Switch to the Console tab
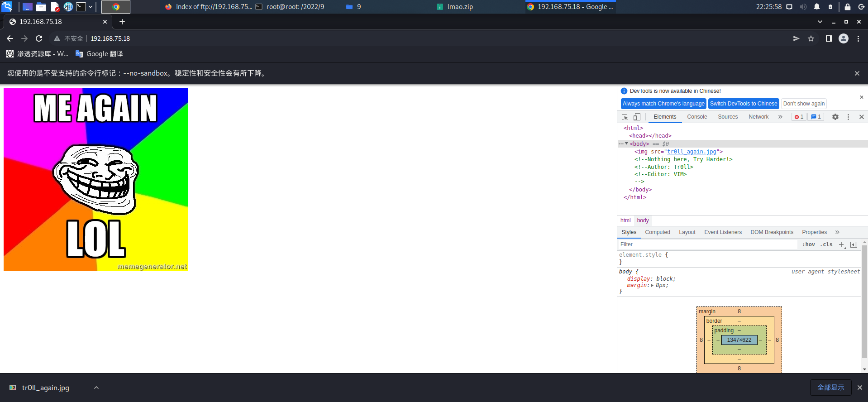Viewport: 868px width, 402px height. click(x=697, y=117)
